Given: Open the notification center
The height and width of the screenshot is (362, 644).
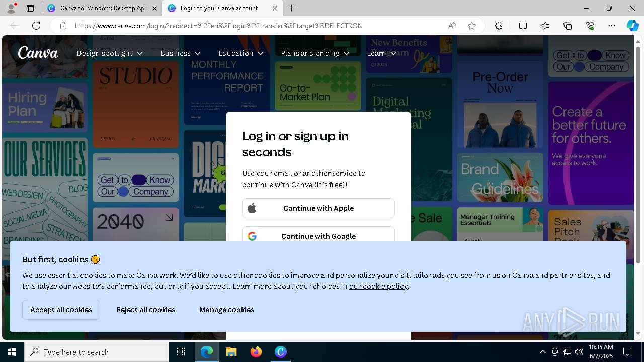Looking at the screenshot, I should 627,352.
